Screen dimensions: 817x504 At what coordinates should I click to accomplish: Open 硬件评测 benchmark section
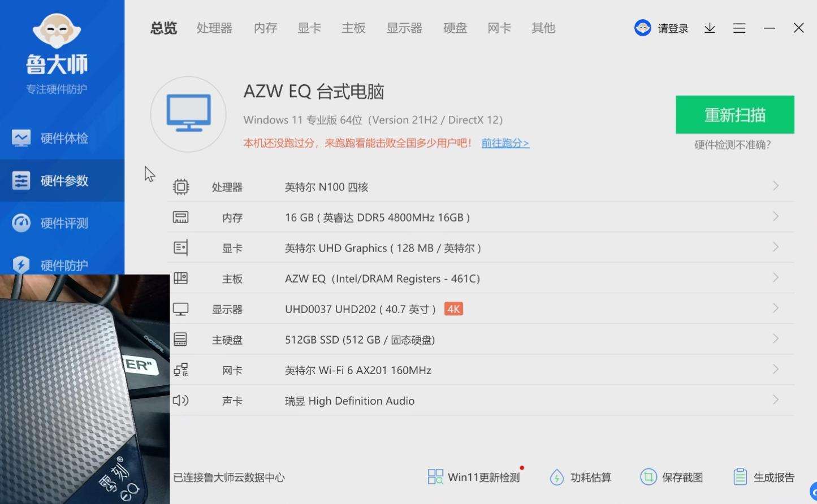62,223
